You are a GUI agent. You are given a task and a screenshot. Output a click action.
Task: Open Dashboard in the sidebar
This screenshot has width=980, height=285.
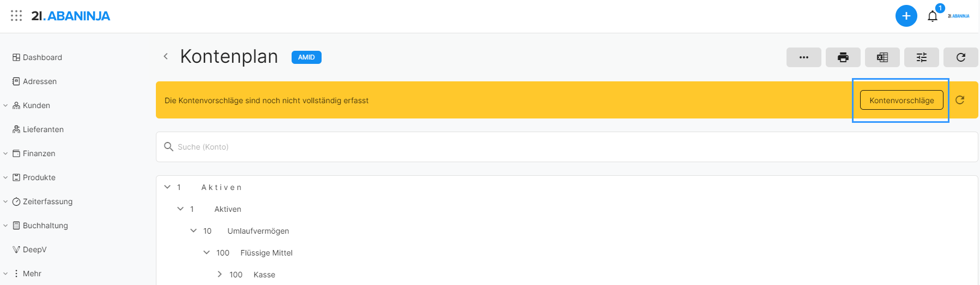[42, 57]
